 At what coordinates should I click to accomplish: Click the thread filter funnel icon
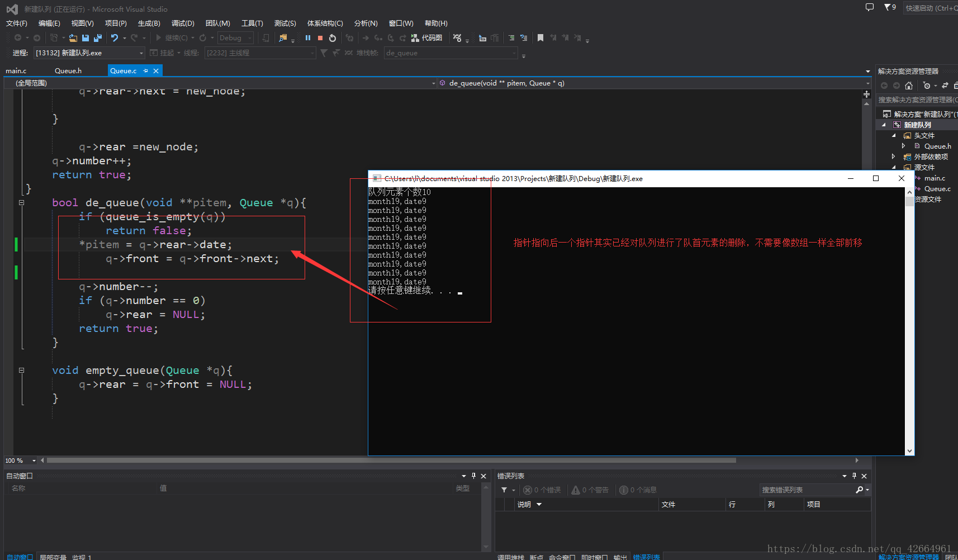coord(324,53)
